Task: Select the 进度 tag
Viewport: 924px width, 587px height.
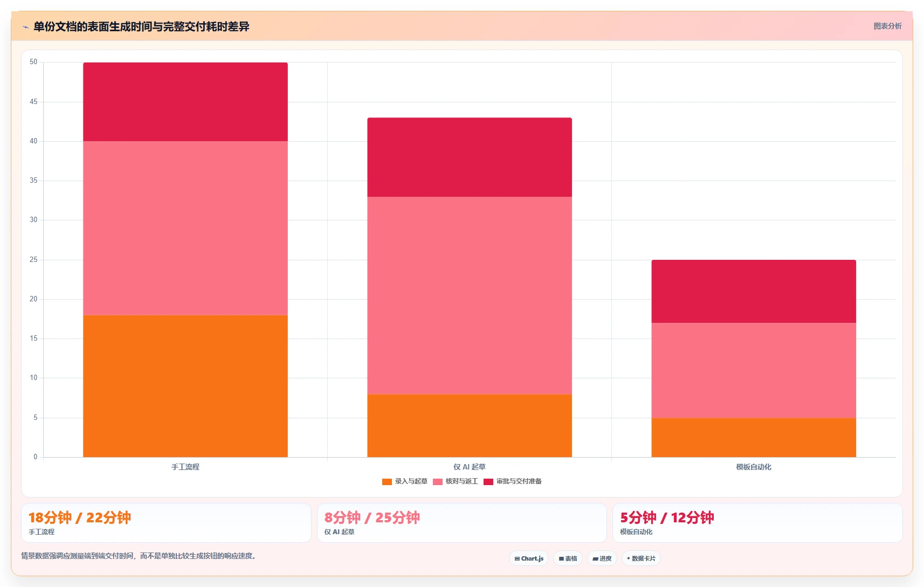Action: [602, 558]
